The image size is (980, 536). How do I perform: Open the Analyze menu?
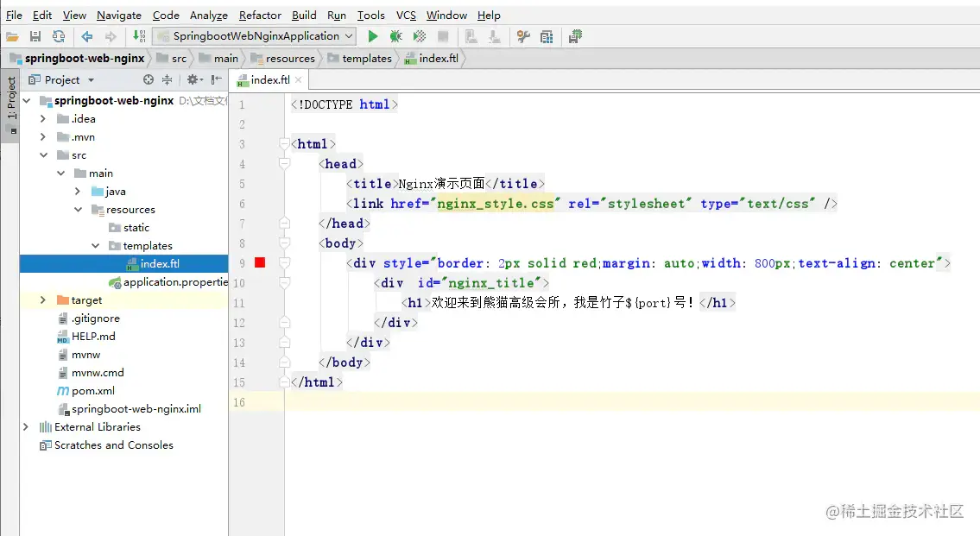[x=209, y=15]
